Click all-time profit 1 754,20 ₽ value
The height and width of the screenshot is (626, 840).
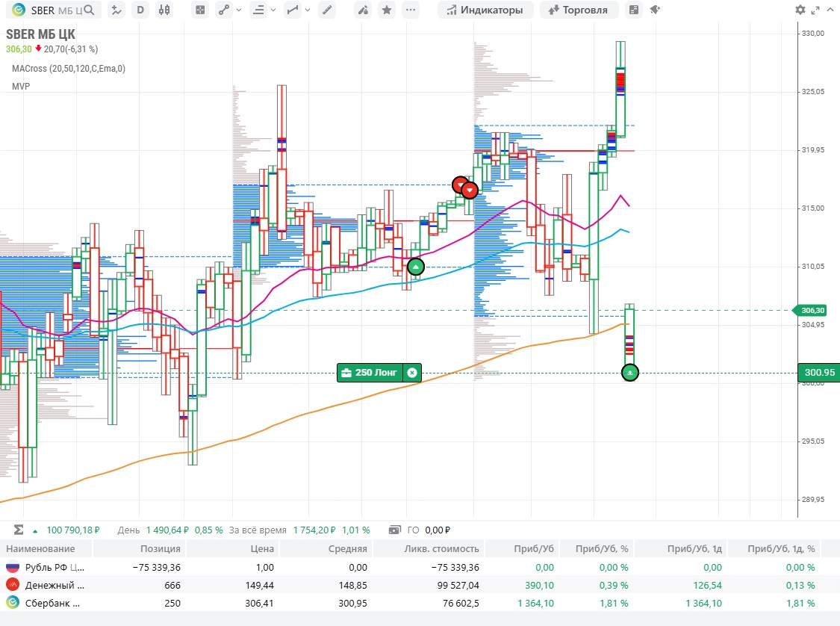pyautogui.click(x=314, y=530)
